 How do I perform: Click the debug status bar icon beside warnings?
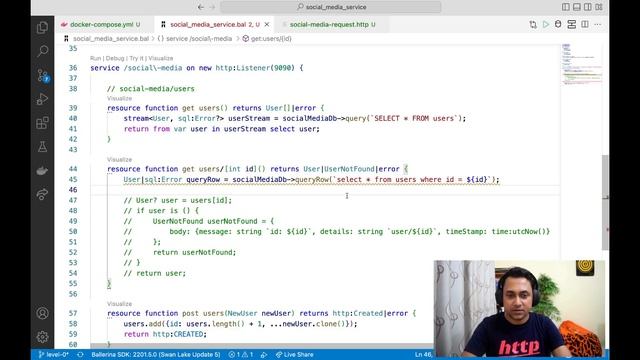[x=264, y=355]
